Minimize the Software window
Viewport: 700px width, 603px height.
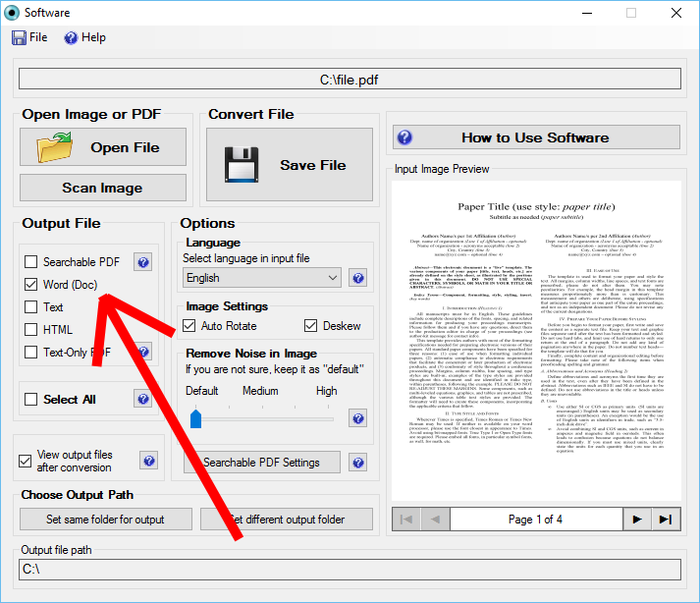(x=587, y=13)
